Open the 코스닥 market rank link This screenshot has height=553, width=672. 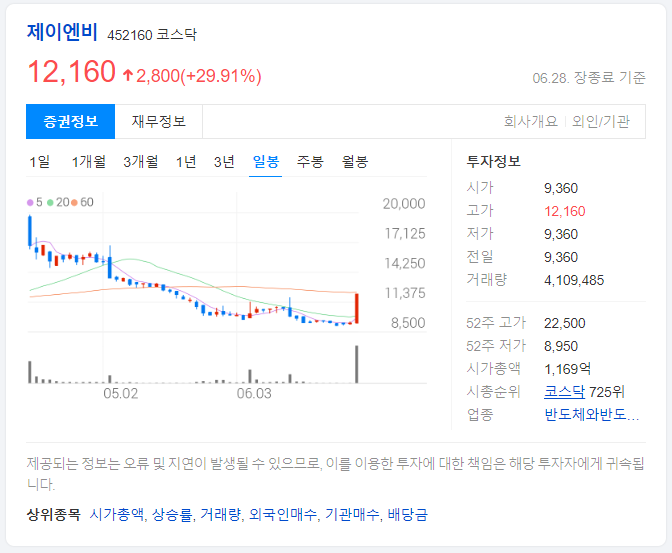pos(564,392)
